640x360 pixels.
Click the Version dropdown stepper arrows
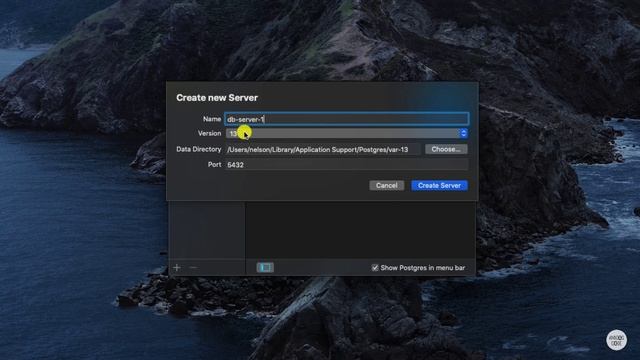(463, 133)
